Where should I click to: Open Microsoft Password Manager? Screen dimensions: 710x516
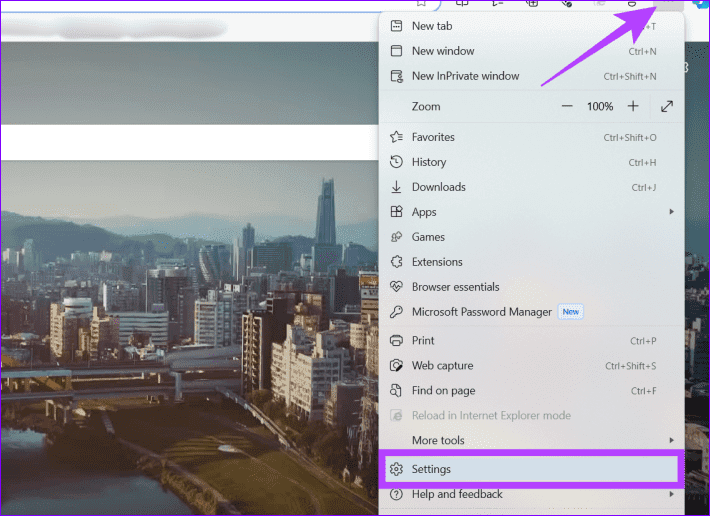[531, 312]
